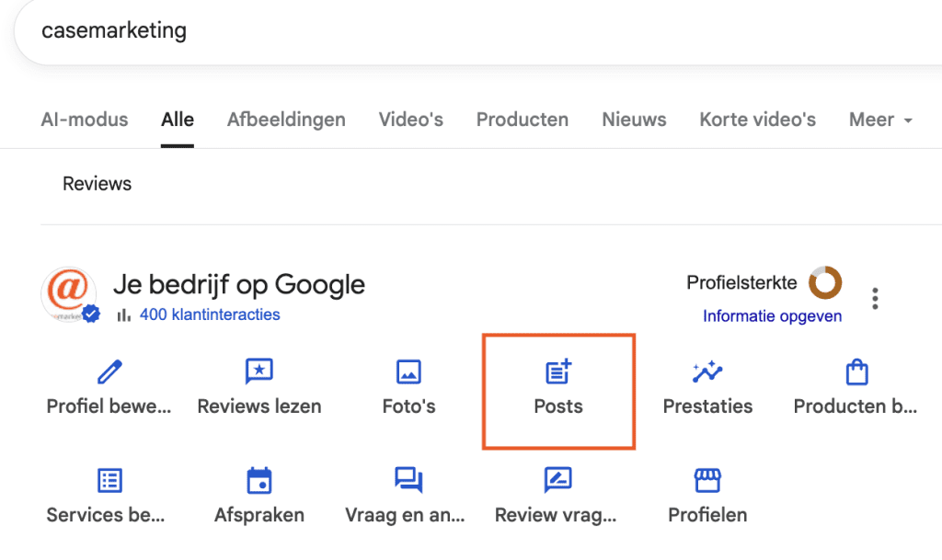Open the Prestaties sparkline icon
Screen dimensions: 942x560
(707, 371)
